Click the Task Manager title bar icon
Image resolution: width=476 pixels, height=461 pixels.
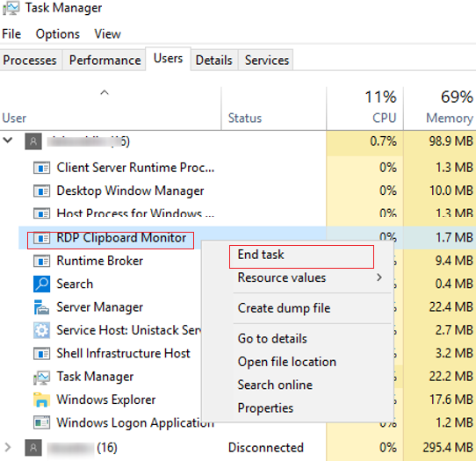pyautogui.click(x=11, y=8)
